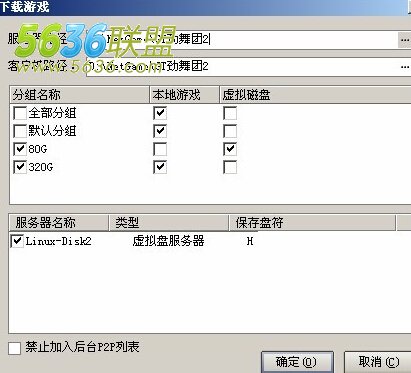This screenshot has width=411, height=373.
Task: Click the 确定(O) button
Action: (x=297, y=362)
